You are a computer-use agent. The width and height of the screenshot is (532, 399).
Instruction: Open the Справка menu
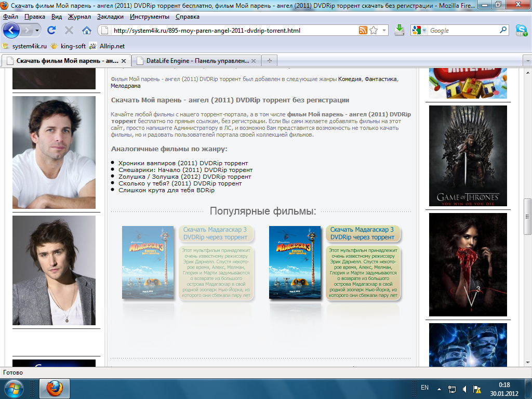187,17
